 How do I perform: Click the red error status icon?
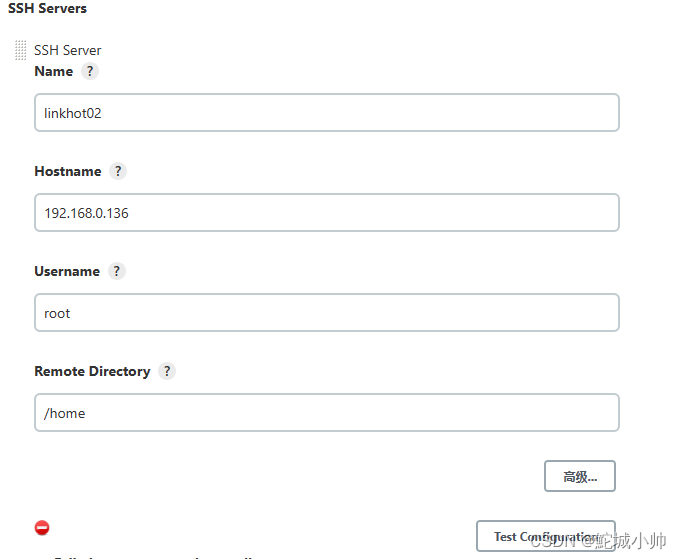click(42, 528)
